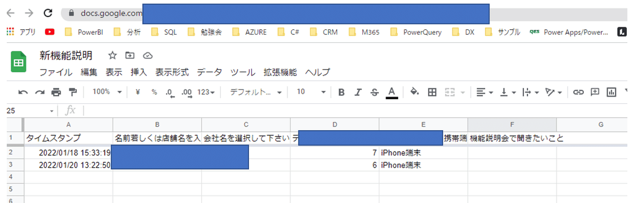Open the M365 bookmark folder
The height and width of the screenshot is (203, 644).
(364, 32)
